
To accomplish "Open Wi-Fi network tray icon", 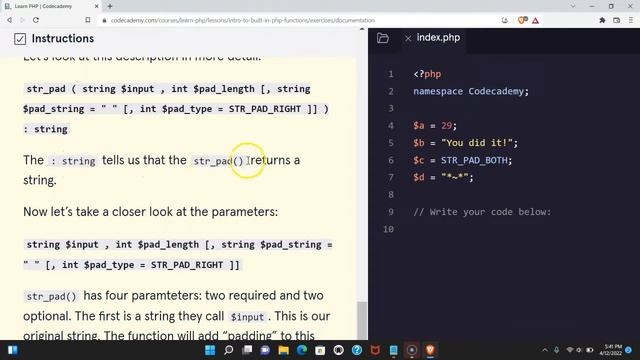I will (570, 350).
